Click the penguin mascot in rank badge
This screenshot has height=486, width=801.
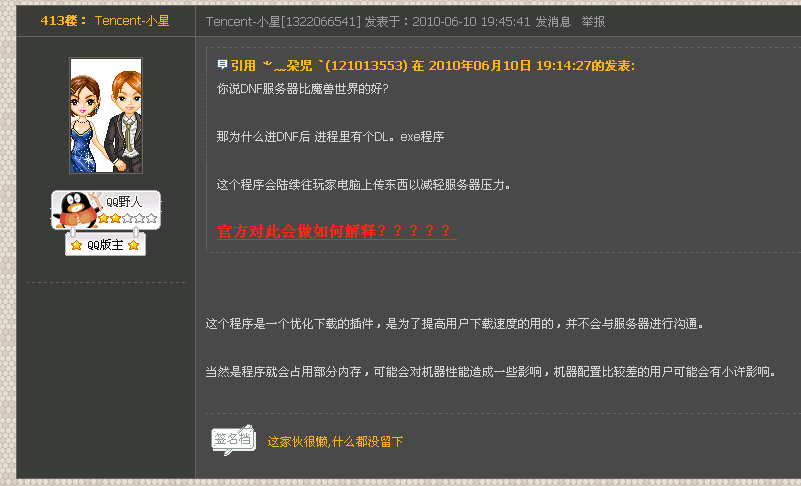coord(76,209)
